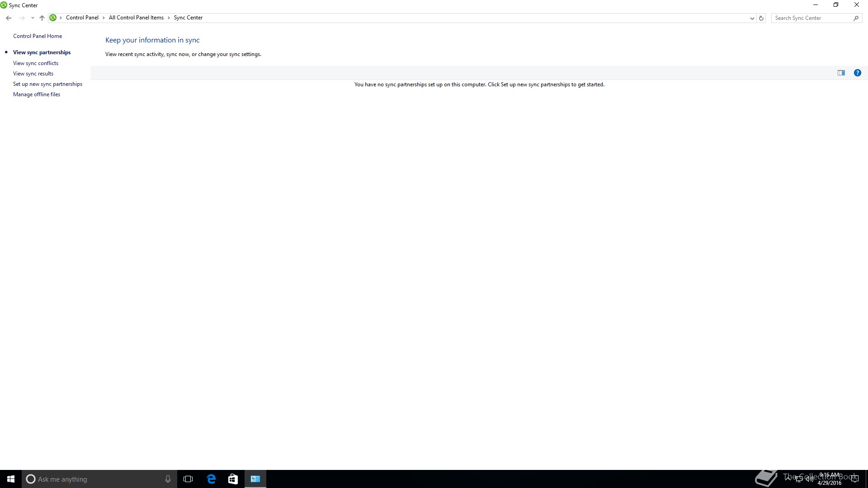Open View sync conflicts
The image size is (868, 488).
36,63
